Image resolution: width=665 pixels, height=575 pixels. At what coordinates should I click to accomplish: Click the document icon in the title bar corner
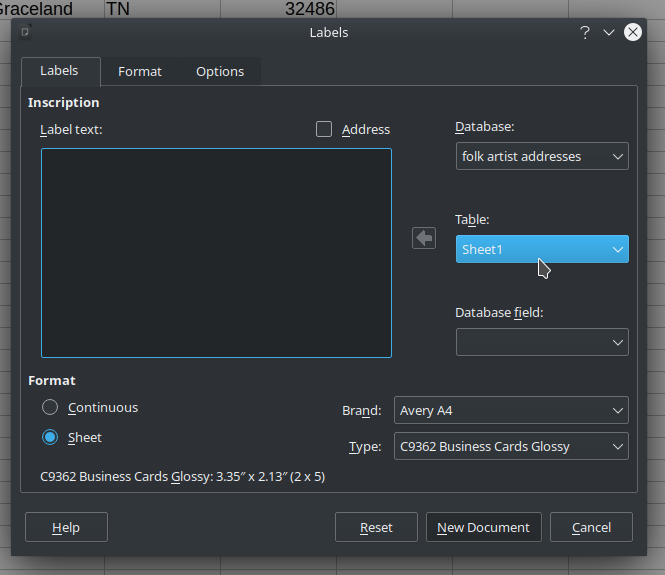(25, 32)
